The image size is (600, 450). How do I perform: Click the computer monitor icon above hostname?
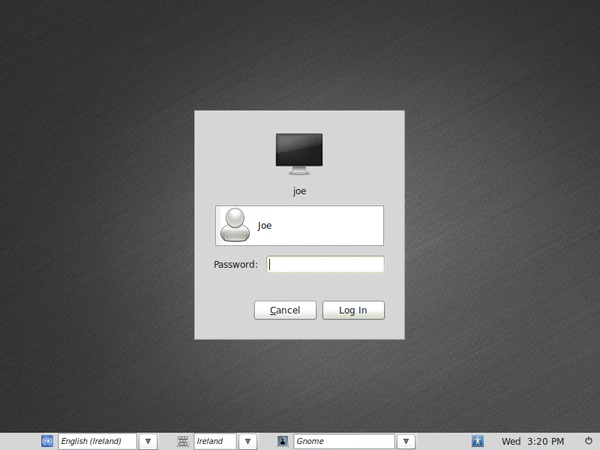pos(299,152)
